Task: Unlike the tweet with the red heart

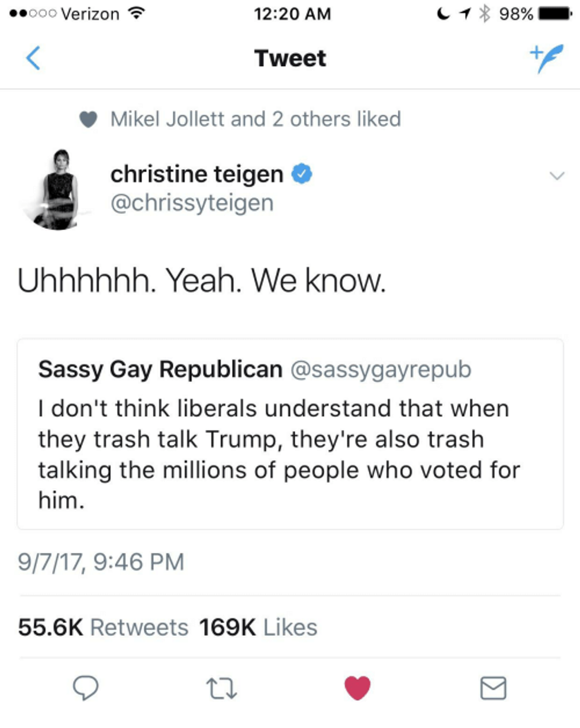Action: coord(357,688)
